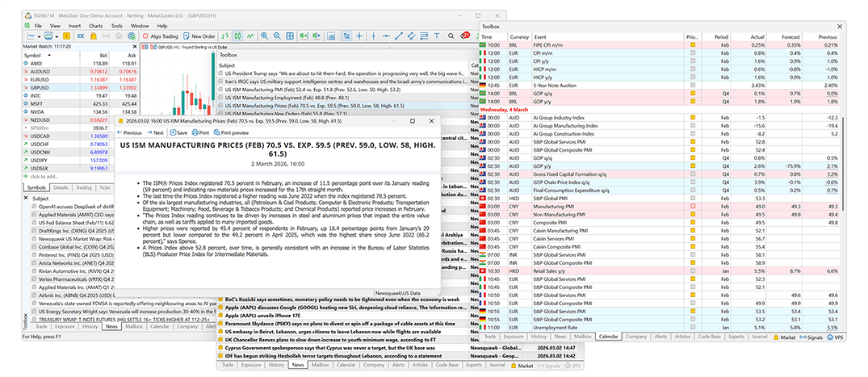Open the profiles dropdown arrow in toolbar
The width and height of the screenshot is (868, 377).
57,36
